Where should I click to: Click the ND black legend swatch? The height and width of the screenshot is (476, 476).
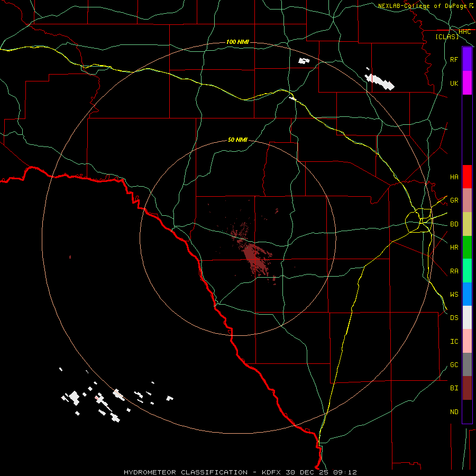click(x=467, y=411)
